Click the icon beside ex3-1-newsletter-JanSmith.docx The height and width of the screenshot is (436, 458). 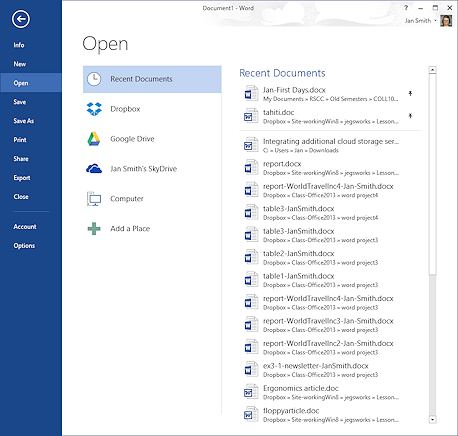251,369
